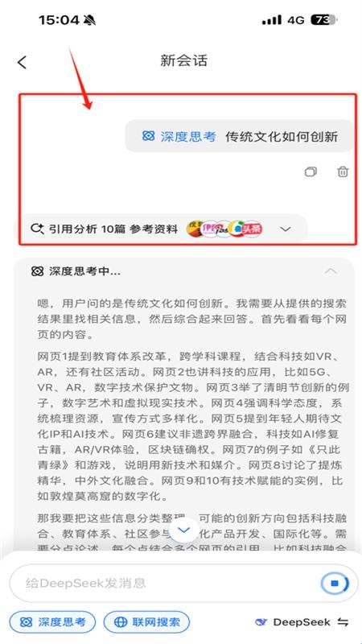Toggle the 联网搜索 web search button
This screenshot has width=362, height=644.
[147, 621]
